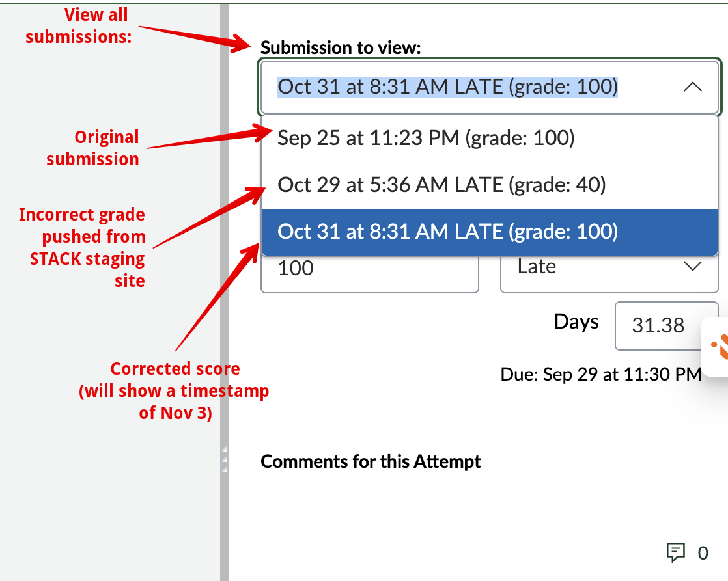The image size is (728, 581).
Task: Choose the Oct 29 at 5:36 AM LATE option
Action: coord(441,185)
